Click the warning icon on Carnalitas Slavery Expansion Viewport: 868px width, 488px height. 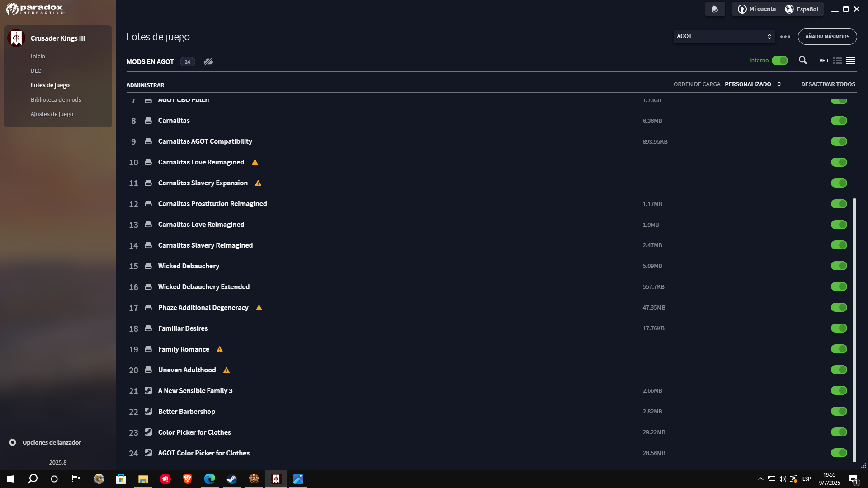coord(258,183)
